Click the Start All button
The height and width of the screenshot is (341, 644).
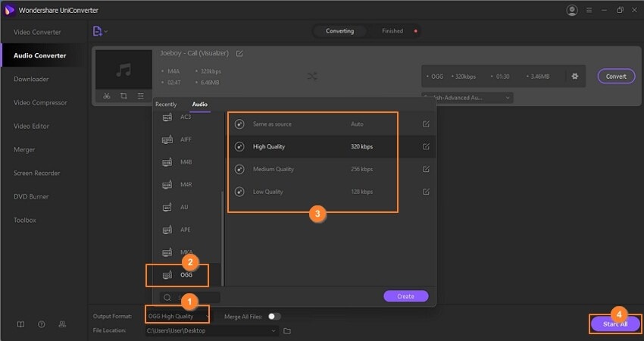[x=615, y=324]
